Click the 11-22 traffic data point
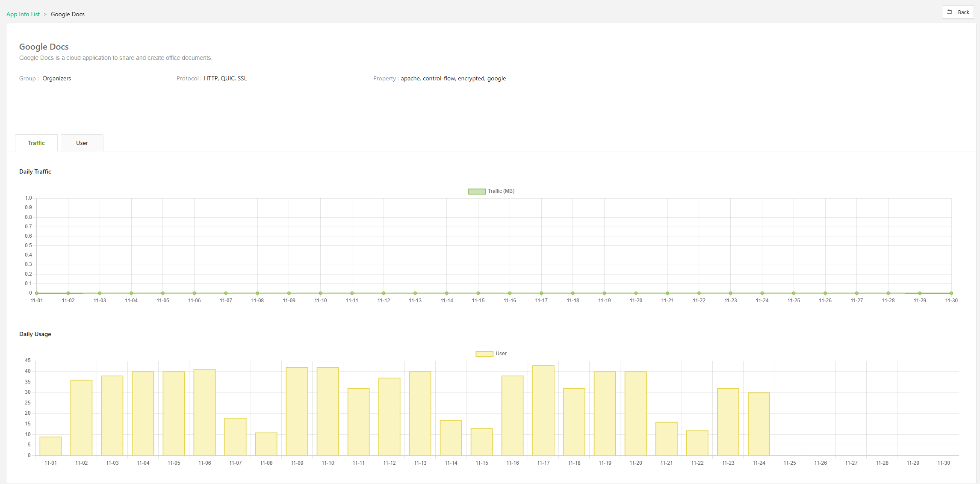The height and width of the screenshot is (484, 980). (x=699, y=293)
